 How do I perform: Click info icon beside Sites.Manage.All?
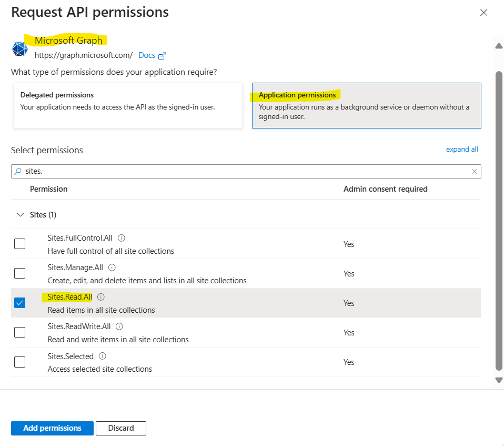point(112,267)
